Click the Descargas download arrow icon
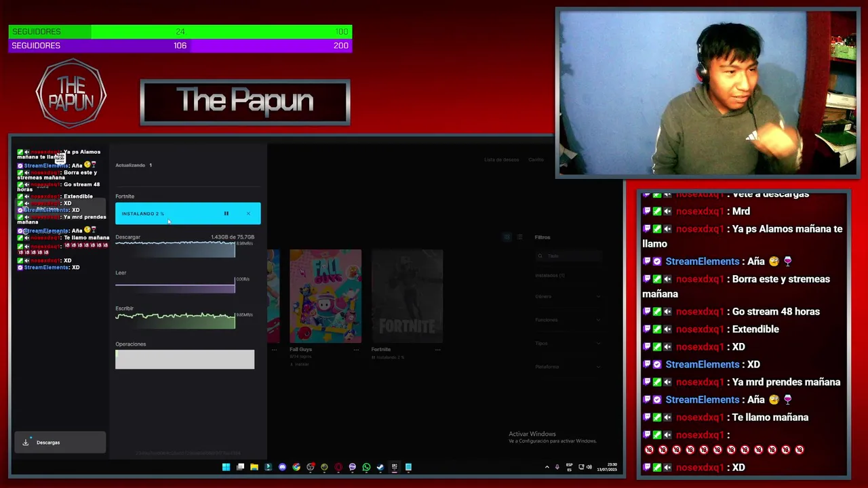Viewport: 868px width, 488px height. click(x=26, y=443)
